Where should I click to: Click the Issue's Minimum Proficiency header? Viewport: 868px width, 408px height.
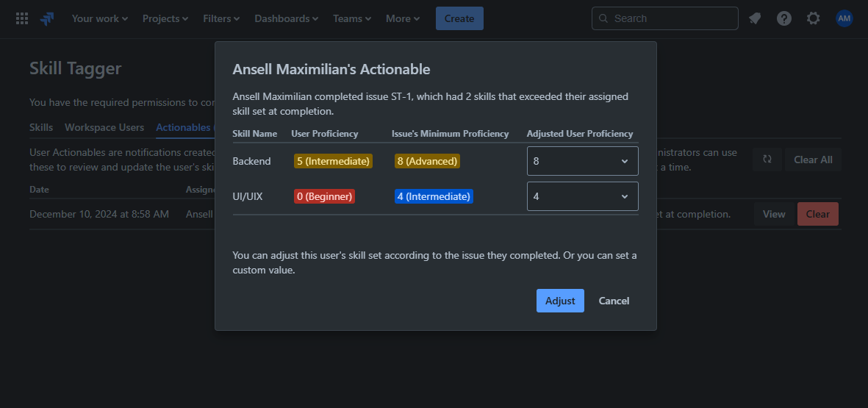450,133
